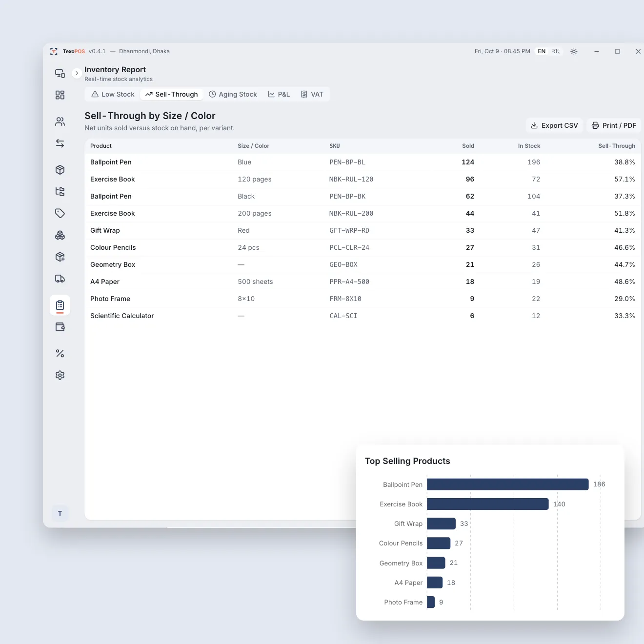This screenshot has height=644, width=644.
Task: Switch language to Bangla (বাং)
Action: pyautogui.click(x=556, y=51)
